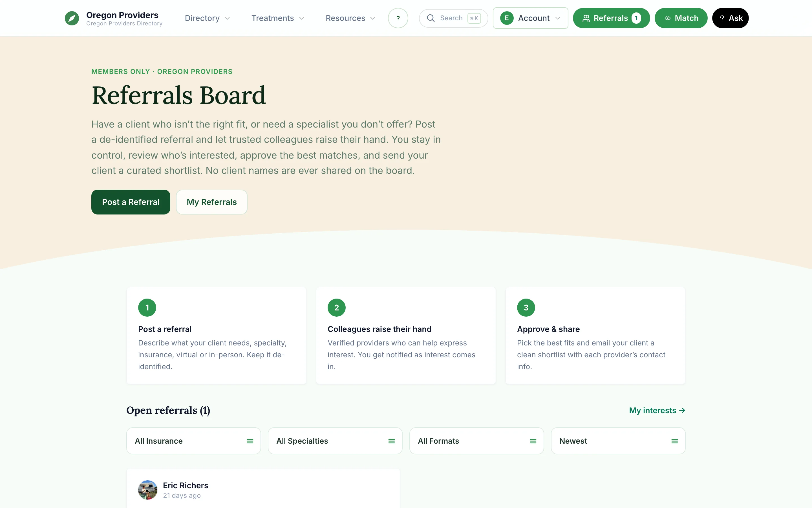Click the "Open referrals (1)" heading

coord(168,410)
